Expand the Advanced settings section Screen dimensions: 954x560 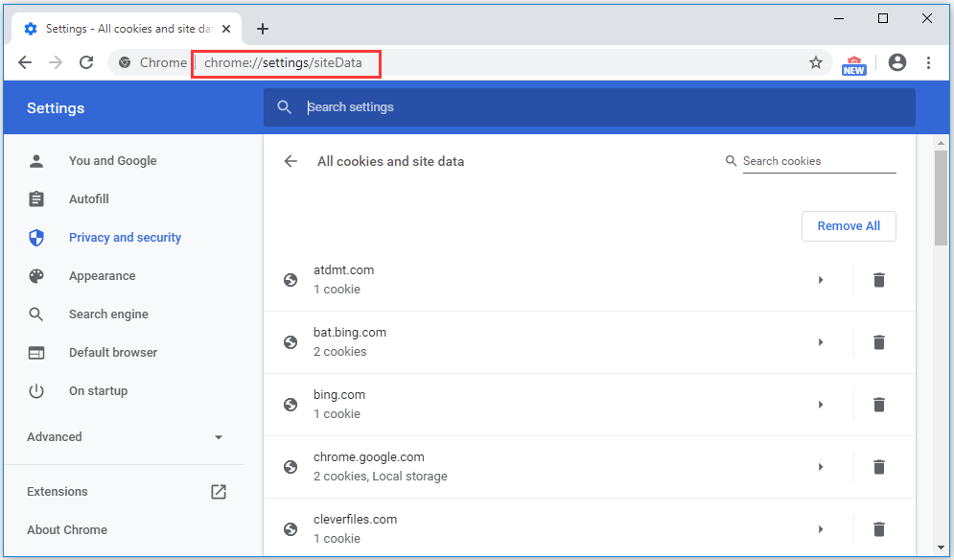[125, 437]
